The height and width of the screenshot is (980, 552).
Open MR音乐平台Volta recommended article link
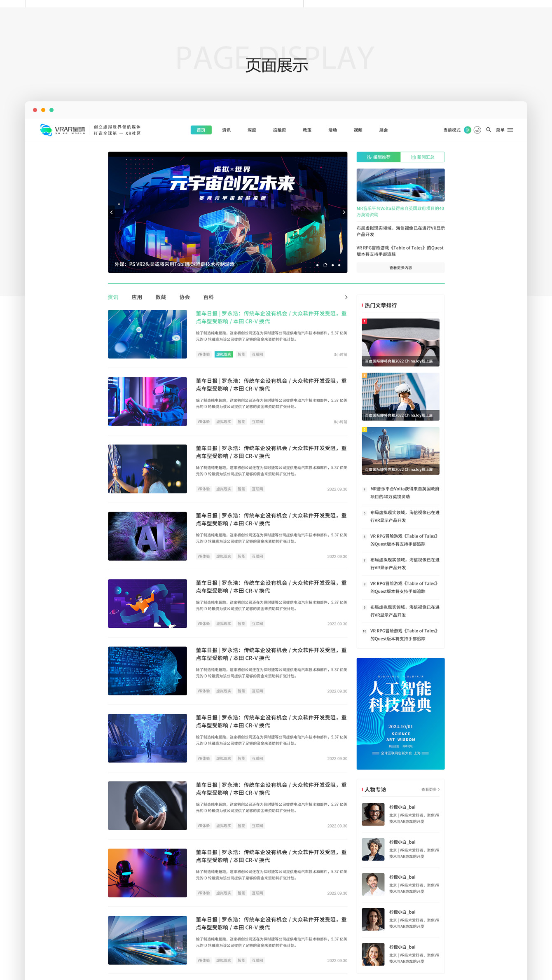tap(400, 211)
